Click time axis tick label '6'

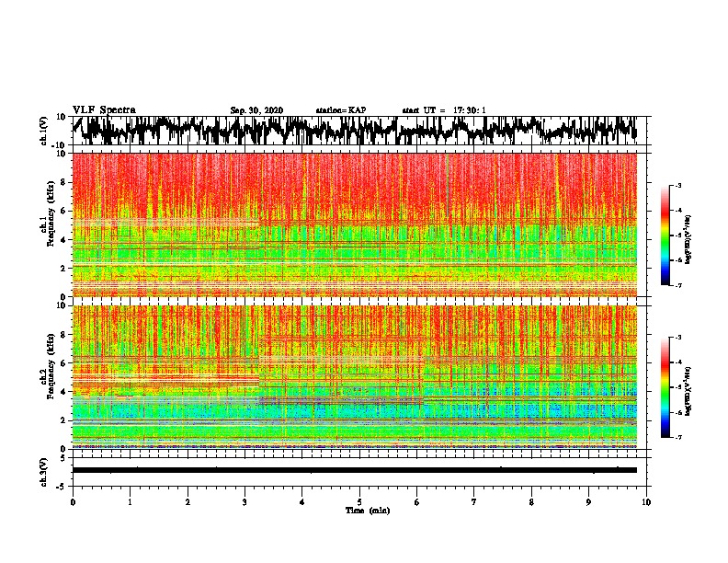[x=417, y=502]
